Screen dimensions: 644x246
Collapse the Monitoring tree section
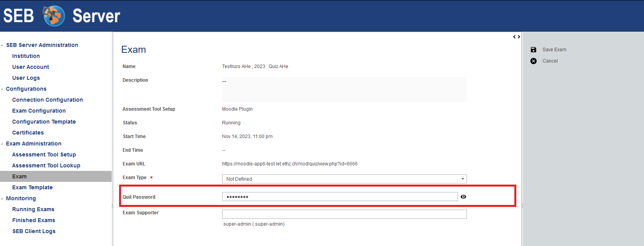(2, 199)
